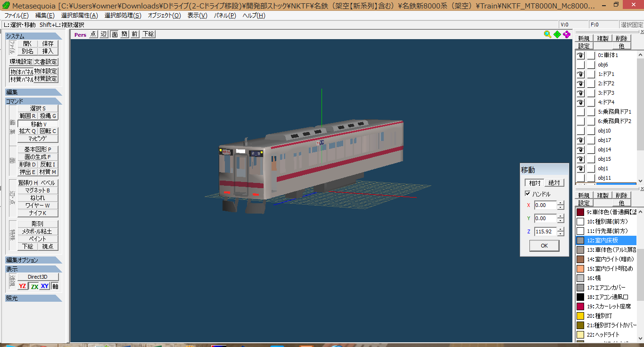Toggle the ハンドル checkbox in move panel

[x=528, y=194]
